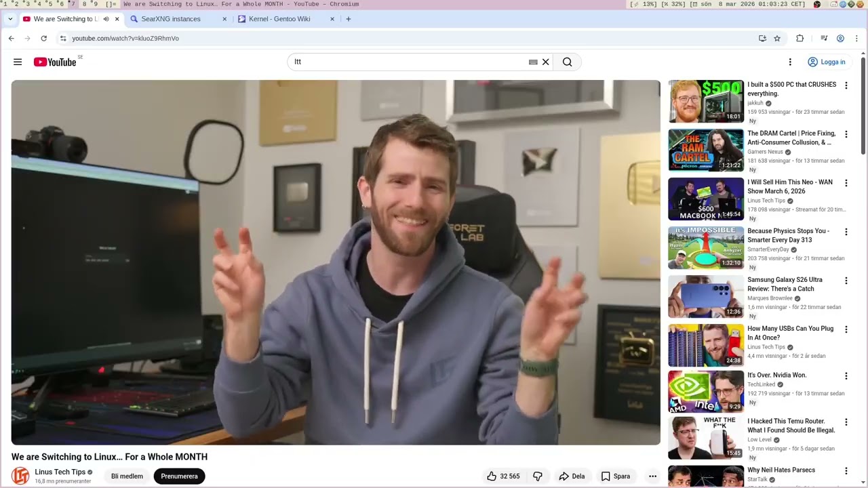Open options for 'Because Physics Stops You' video
This screenshot has height=488, width=868.
[x=846, y=232]
